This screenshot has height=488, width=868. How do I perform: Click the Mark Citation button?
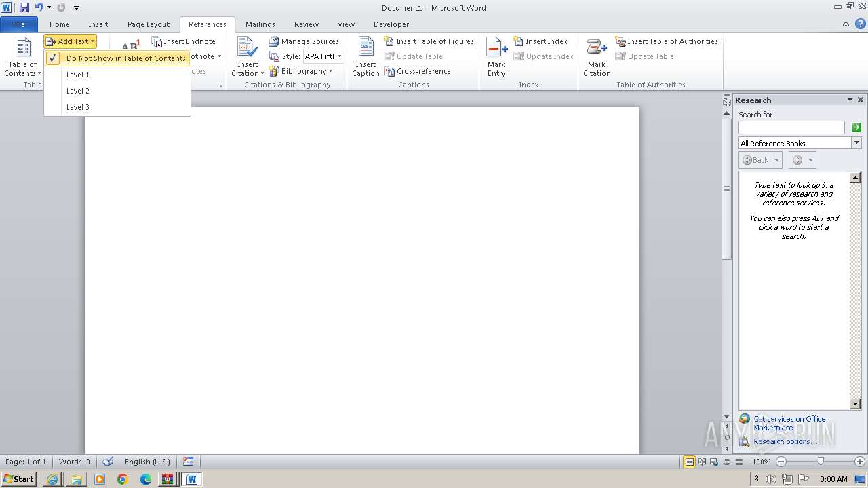(x=597, y=57)
